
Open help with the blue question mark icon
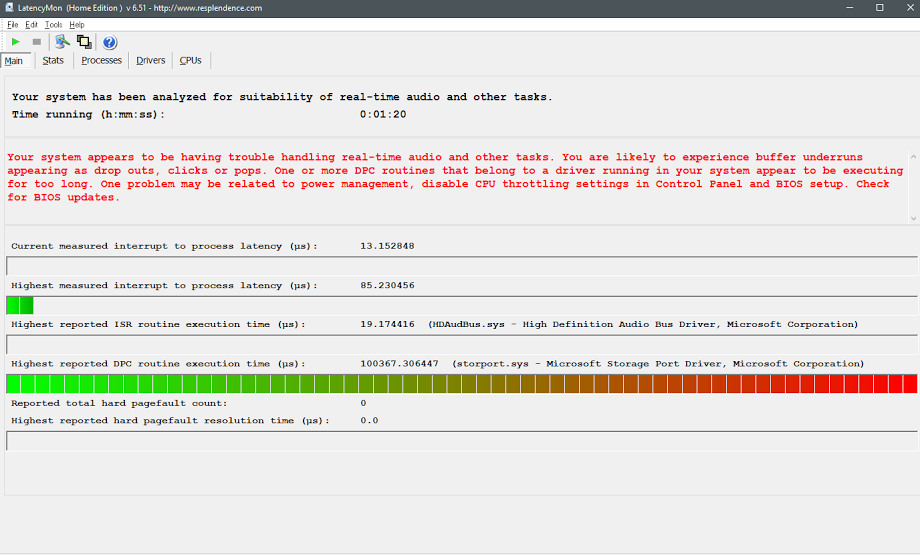(110, 42)
